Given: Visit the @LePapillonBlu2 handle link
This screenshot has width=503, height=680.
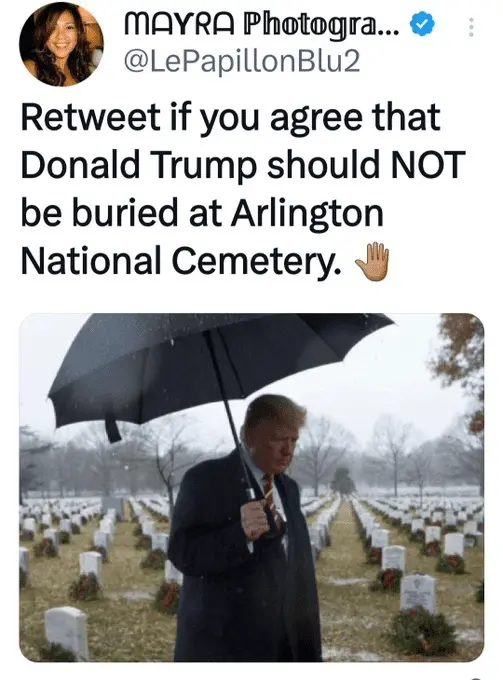Looking at the screenshot, I should (x=242, y=62).
